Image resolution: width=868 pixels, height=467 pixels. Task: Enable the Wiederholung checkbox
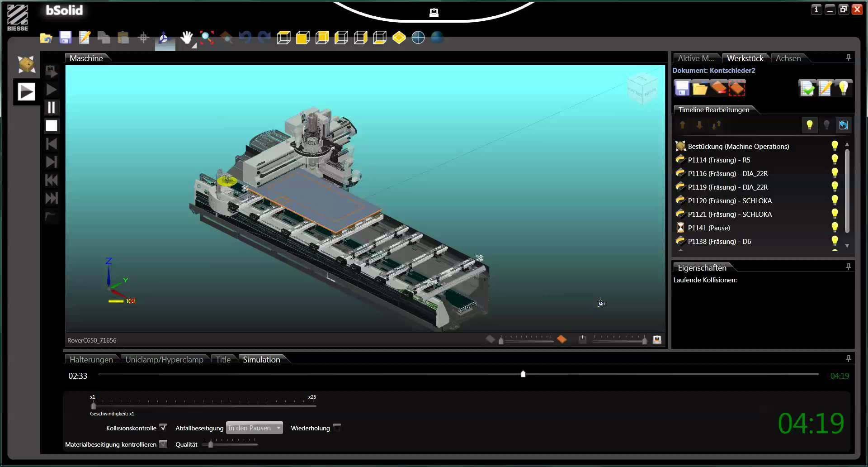(x=337, y=428)
